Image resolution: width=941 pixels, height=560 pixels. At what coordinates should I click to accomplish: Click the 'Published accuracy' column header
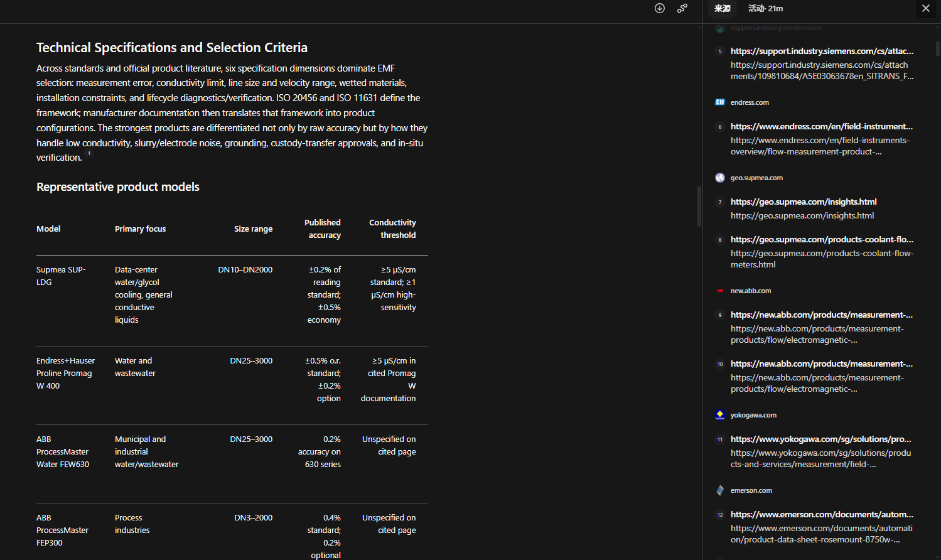pyautogui.click(x=323, y=229)
